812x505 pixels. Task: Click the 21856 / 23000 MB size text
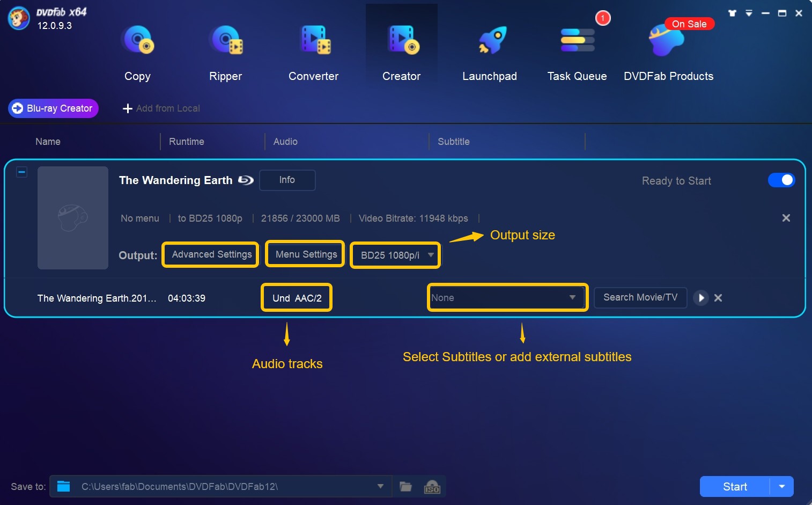click(300, 218)
